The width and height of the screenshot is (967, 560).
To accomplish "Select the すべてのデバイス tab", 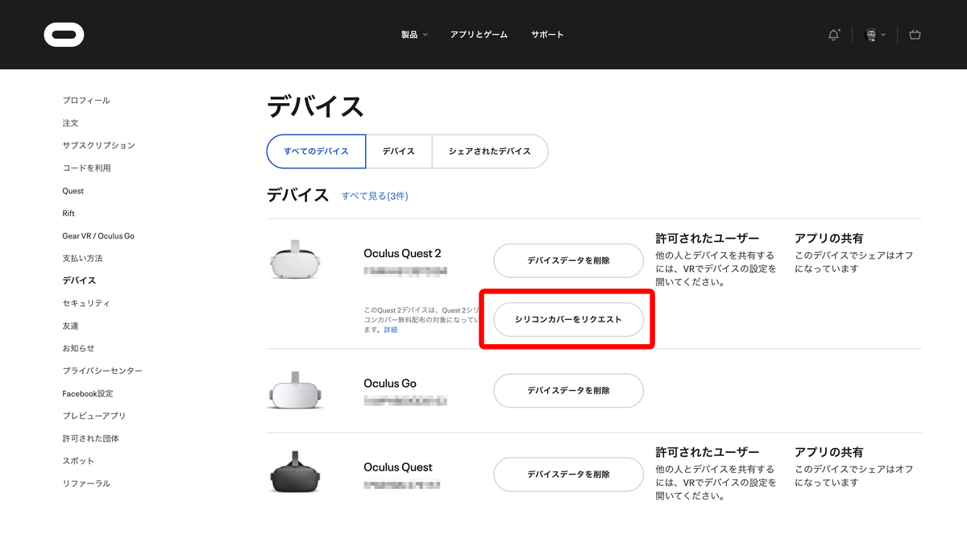I will (x=316, y=151).
